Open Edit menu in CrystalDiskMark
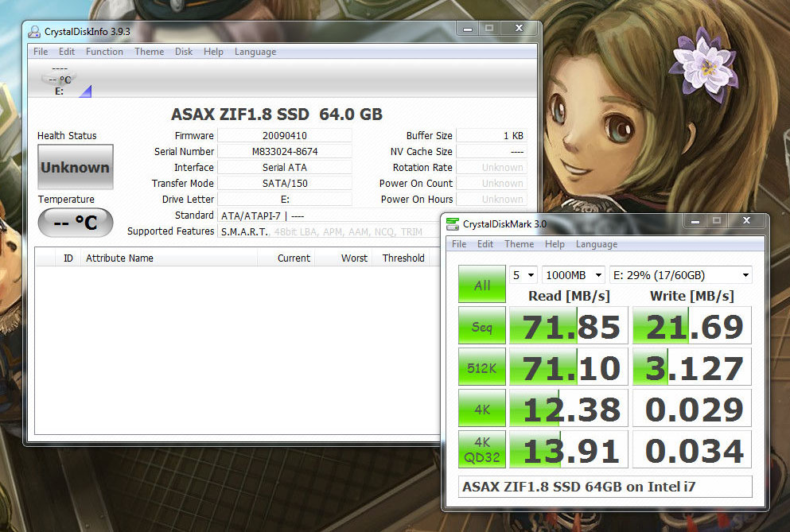Screen dimensions: 790x532 click(485, 244)
